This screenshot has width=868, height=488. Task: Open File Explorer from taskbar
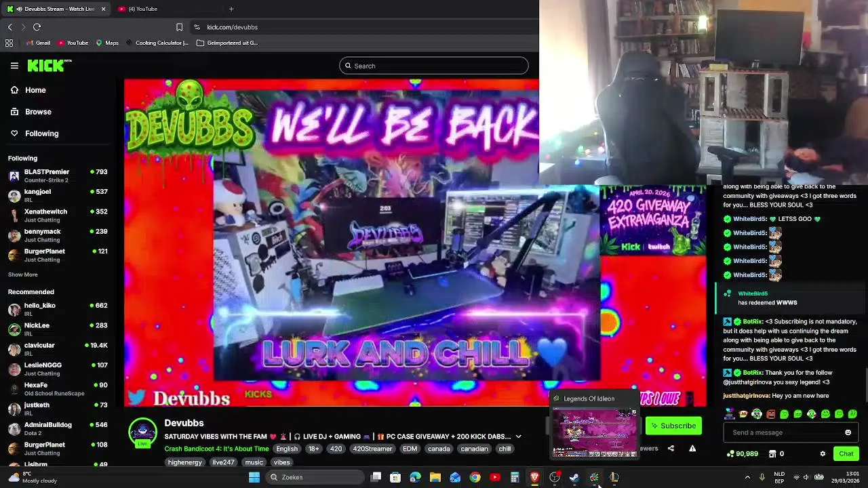pos(435,477)
